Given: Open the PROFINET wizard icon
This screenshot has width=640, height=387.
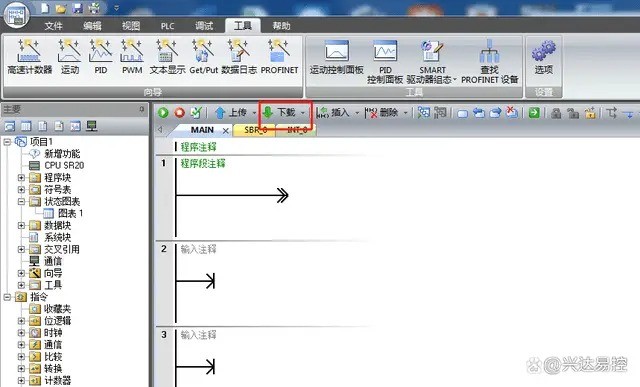Looking at the screenshot, I should pos(279,56).
